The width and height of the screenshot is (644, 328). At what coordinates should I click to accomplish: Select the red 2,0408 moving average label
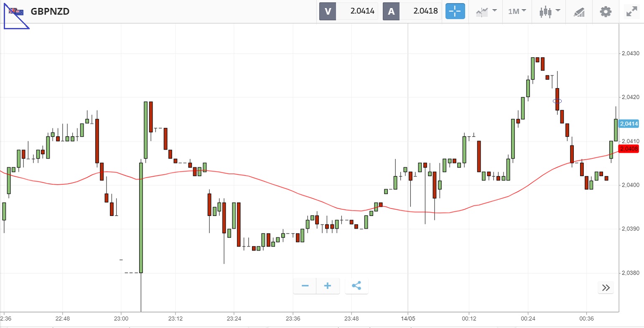click(x=629, y=149)
